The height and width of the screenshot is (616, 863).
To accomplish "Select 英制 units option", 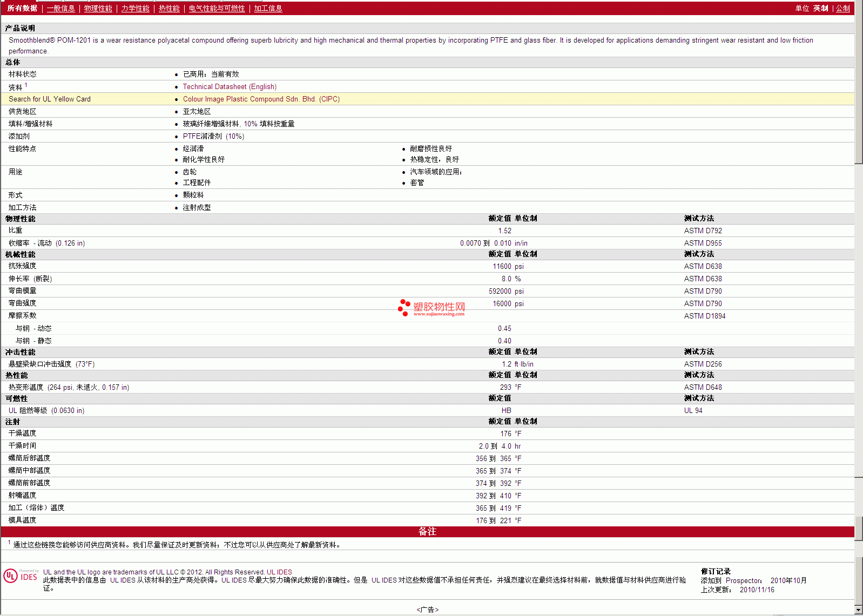I will [x=820, y=9].
